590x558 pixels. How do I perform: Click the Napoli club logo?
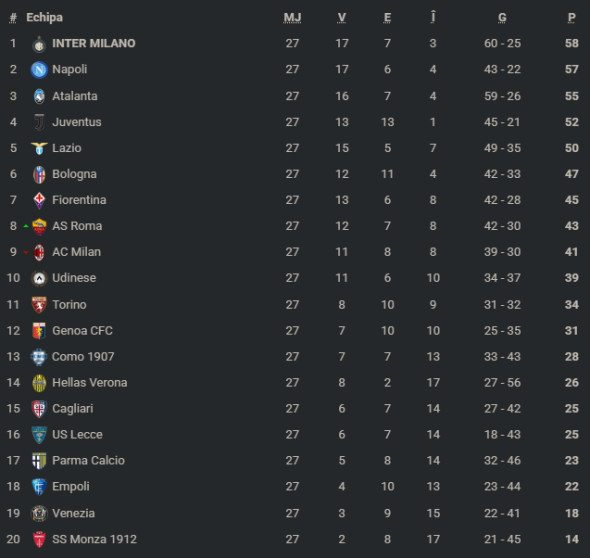(39, 70)
